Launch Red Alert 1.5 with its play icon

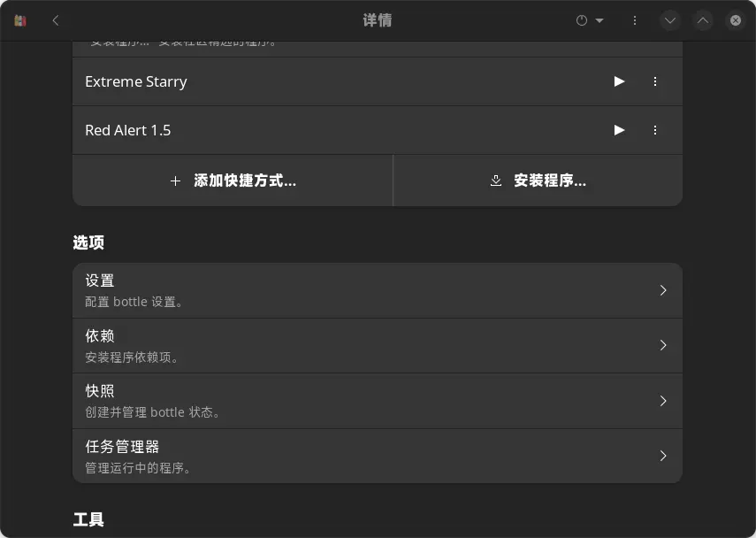click(619, 130)
